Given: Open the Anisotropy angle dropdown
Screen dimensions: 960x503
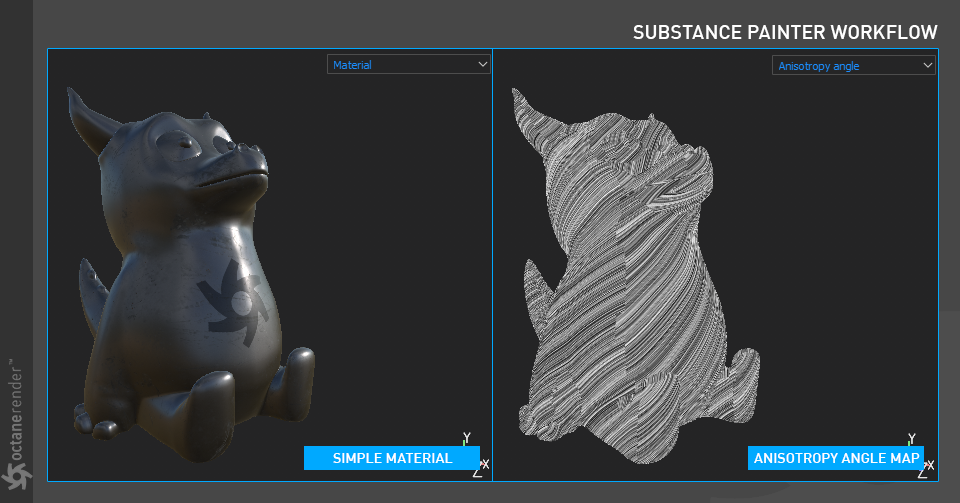Looking at the screenshot, I should pyautogui.click(x=853, y=65).
